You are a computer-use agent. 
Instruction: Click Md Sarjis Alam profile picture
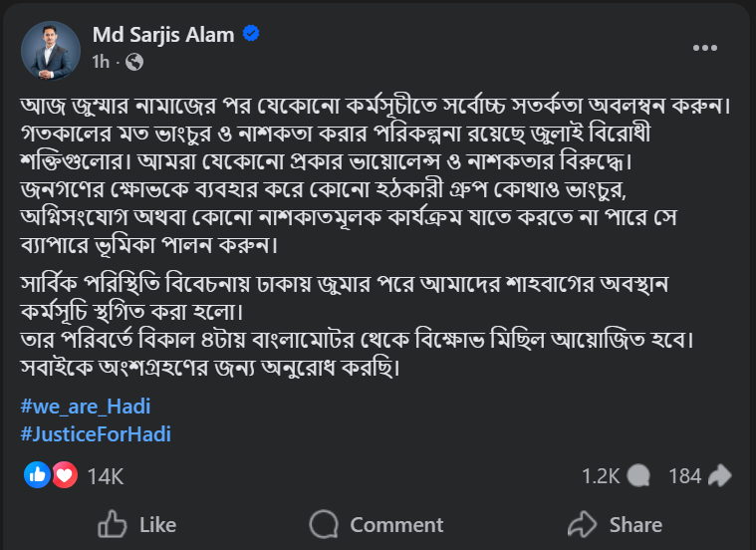pyautogui.click(x=50, y=50)
